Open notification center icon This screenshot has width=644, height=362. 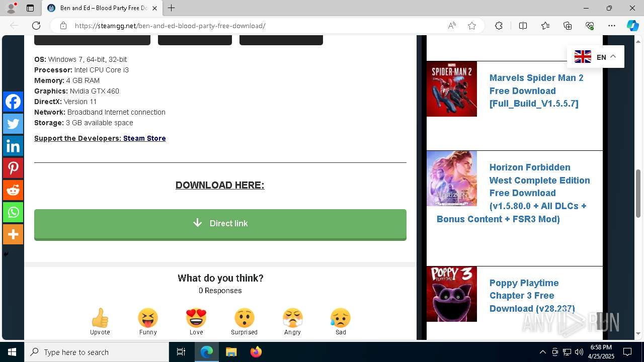[627, 352]
